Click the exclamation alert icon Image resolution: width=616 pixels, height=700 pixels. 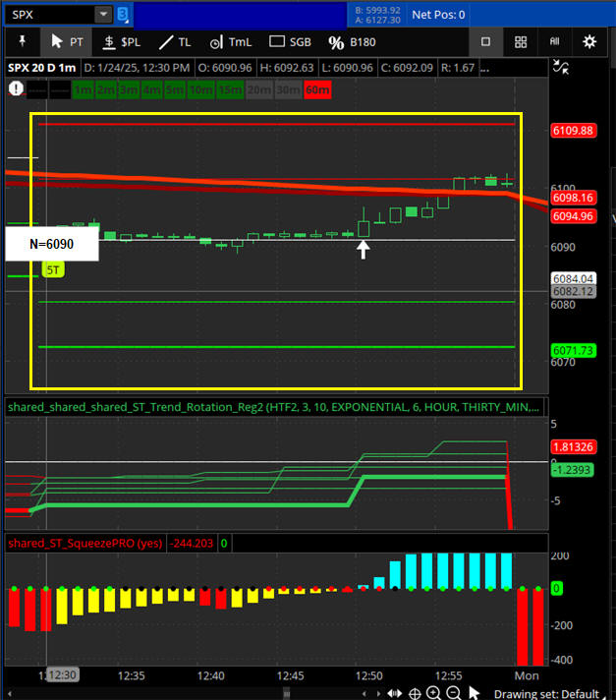[16, 88]
